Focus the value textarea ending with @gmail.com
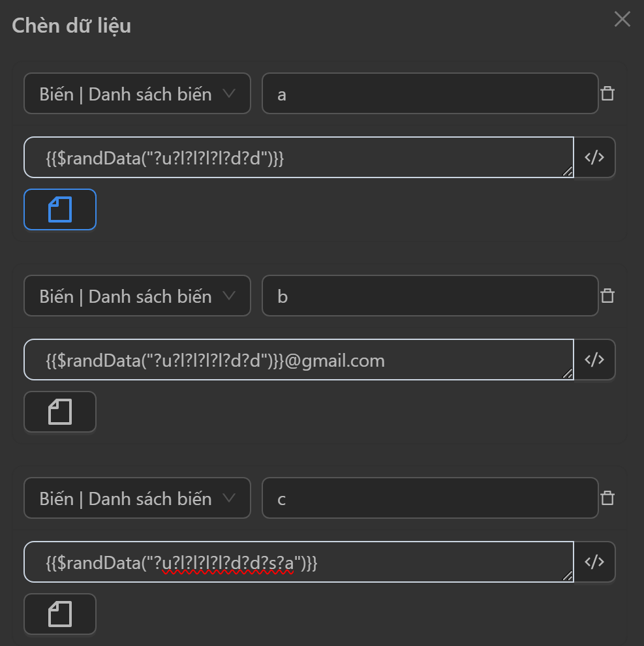This screenshot has height=646, width=644. [298, 360]
